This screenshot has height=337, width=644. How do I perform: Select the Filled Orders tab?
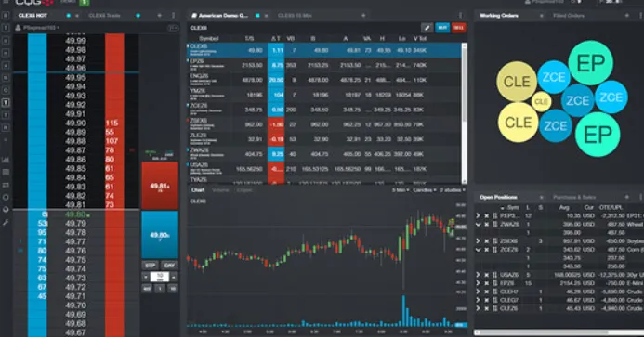point(569,16)
